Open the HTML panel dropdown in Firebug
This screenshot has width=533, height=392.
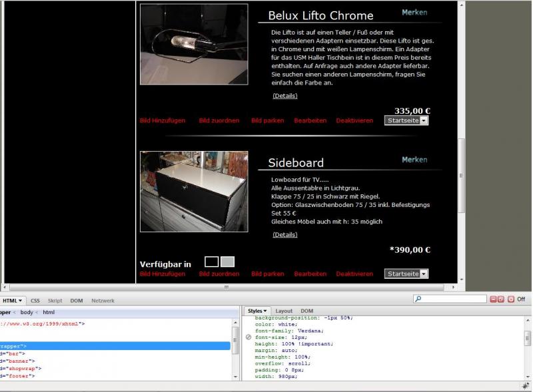(13, 301)
